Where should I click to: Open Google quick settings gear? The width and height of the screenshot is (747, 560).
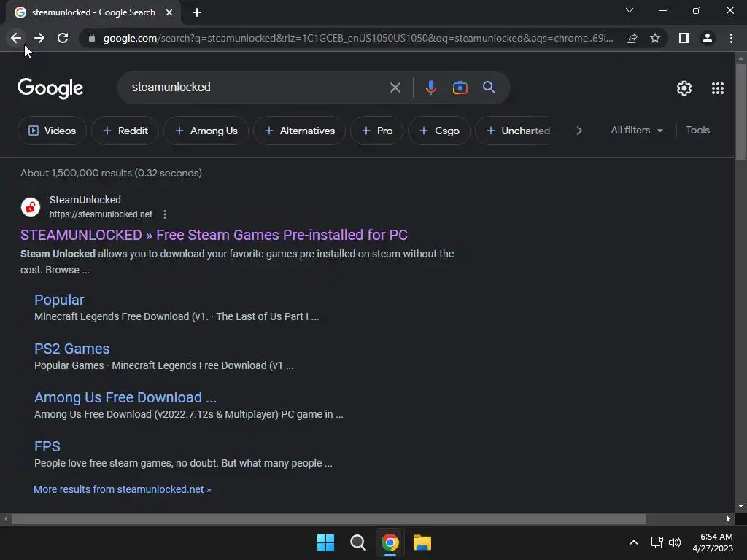click(684, 88)
